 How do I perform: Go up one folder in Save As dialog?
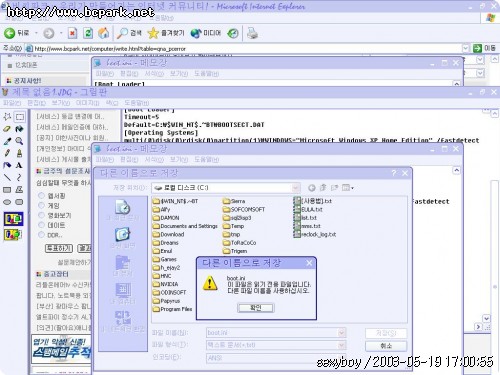tap(323, 188)
